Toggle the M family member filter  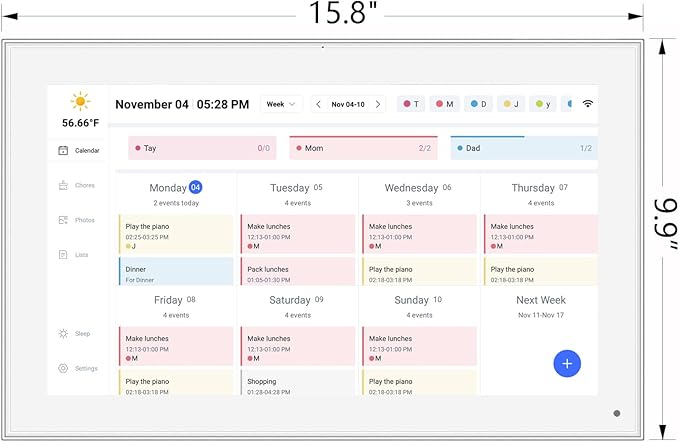tap(444, 104)
